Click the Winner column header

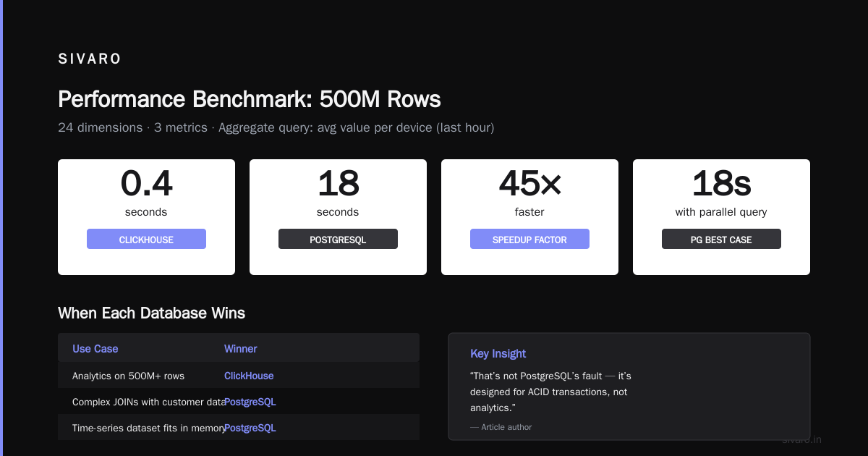pyautogui.click(x=241, y=349)
